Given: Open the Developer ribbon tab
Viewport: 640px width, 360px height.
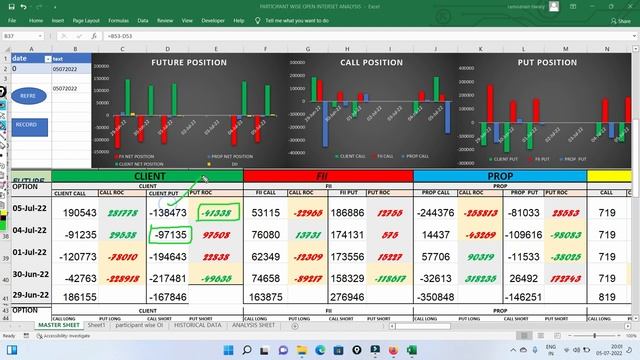Looking at the screenshot, I should click(213, 20).
